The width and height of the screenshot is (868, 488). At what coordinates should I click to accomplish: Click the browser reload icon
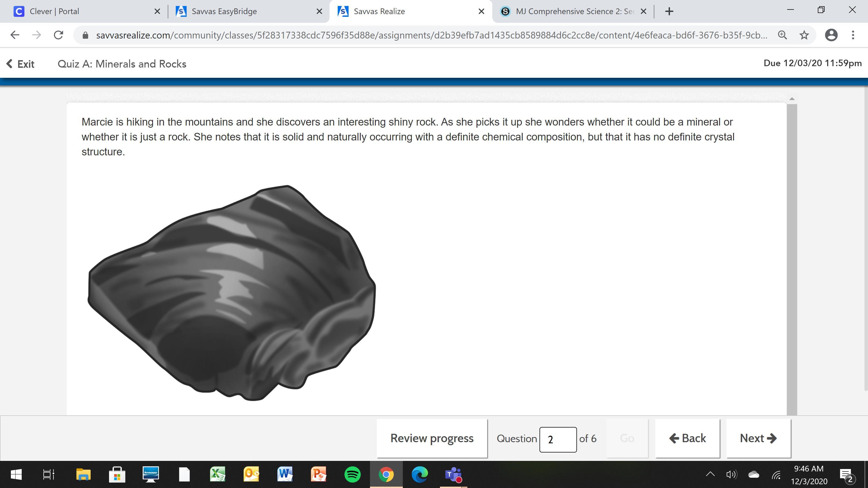pyautogui.click(x=58, y=35)
